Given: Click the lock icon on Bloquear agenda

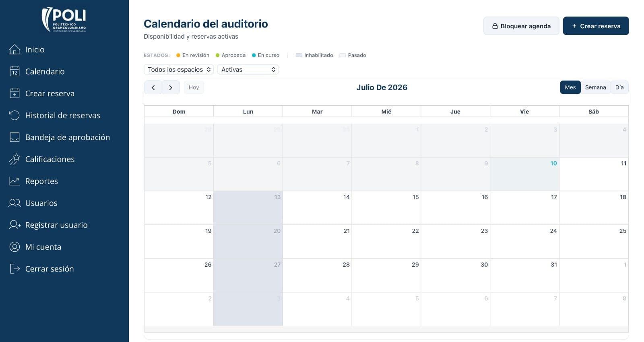Looking at the screenshot, I should 495,26.
